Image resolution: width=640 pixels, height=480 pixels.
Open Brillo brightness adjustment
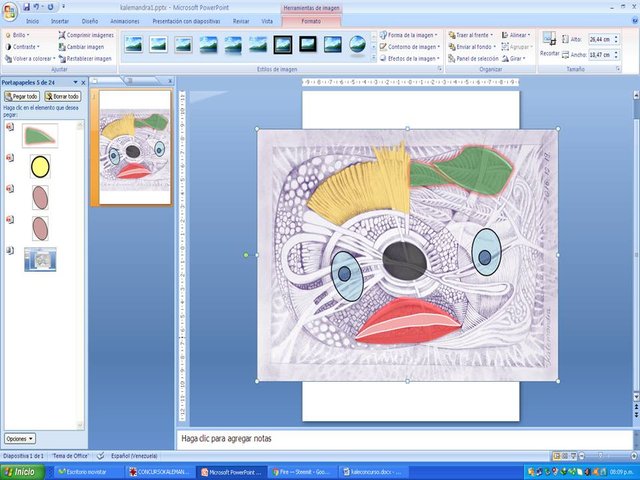pyautogui.click(x=17, y=36)
